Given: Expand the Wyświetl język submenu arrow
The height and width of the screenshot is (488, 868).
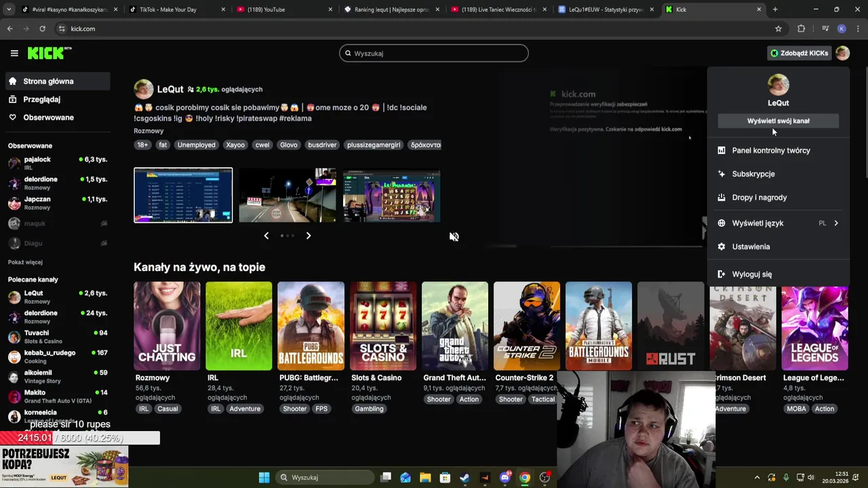Looking at the screenshot, I should click(835, 223).
